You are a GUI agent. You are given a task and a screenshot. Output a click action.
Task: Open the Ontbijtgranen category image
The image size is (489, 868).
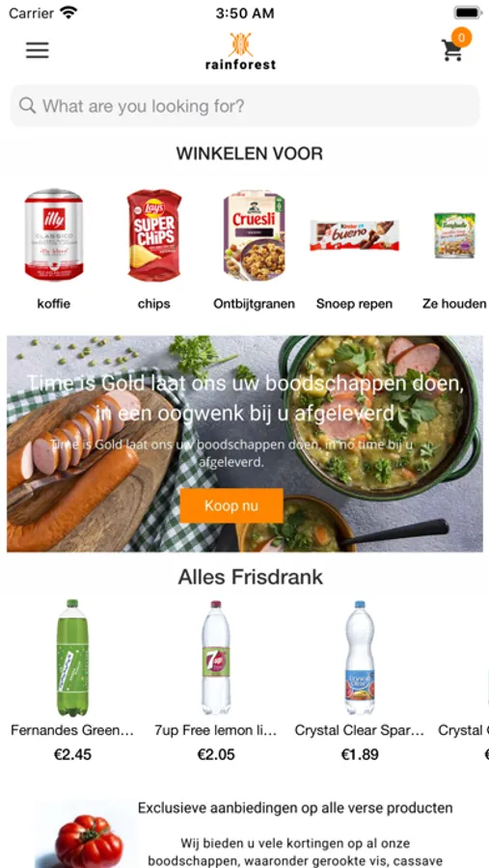tap(255, 234)
